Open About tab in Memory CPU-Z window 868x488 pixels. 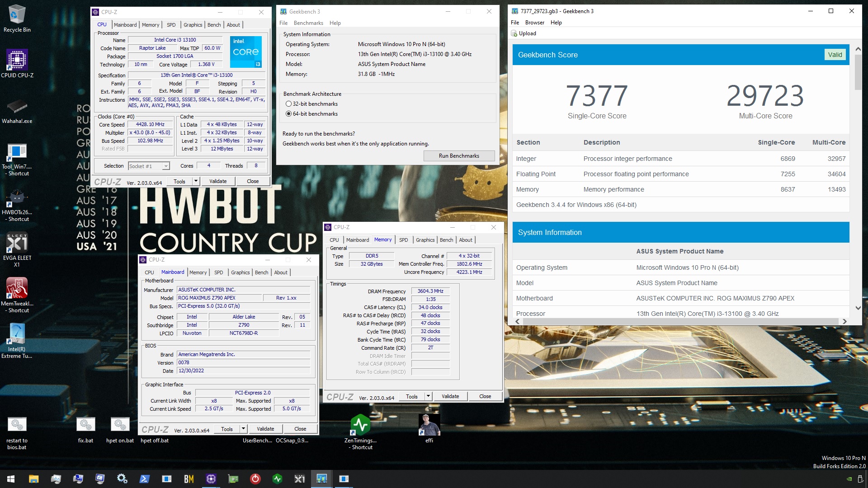coord(466,240)
